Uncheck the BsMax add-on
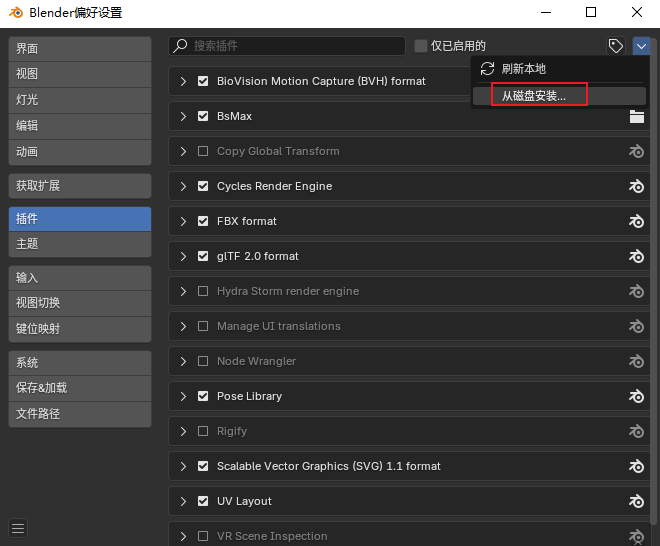660x546 pixels. [203, 116]
